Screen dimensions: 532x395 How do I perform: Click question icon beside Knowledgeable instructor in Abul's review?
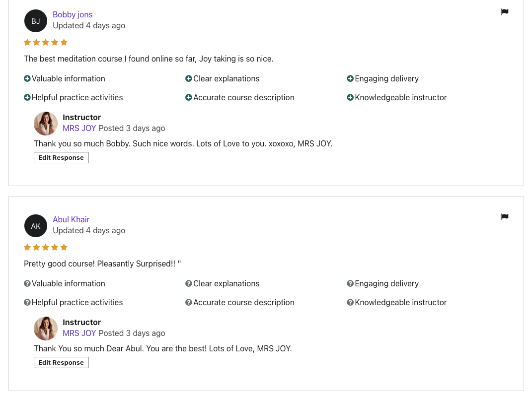[350, 302]
